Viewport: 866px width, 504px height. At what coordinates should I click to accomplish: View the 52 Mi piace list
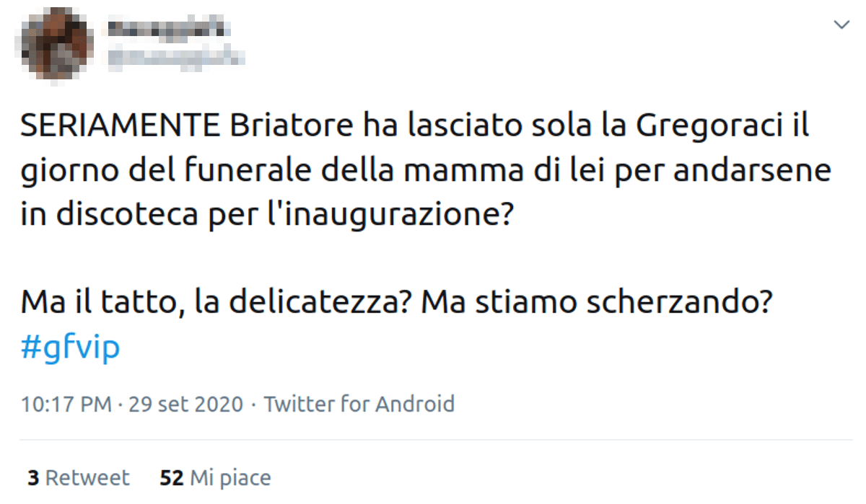(x=215, y=477)
